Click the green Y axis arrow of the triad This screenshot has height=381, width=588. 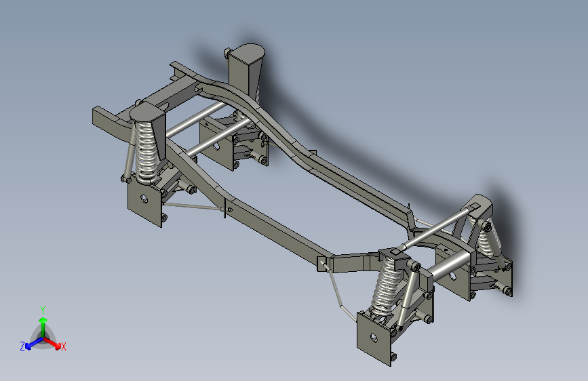43,327
